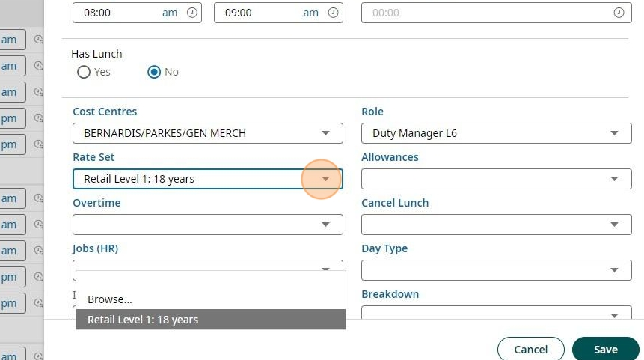Screen dimensions: 644x360
Task: Open the Breakdown dropdown
Action: tap(615, 315)
